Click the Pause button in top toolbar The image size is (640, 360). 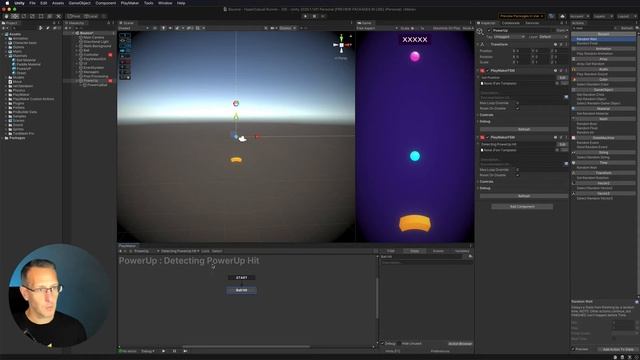[314, 16]
